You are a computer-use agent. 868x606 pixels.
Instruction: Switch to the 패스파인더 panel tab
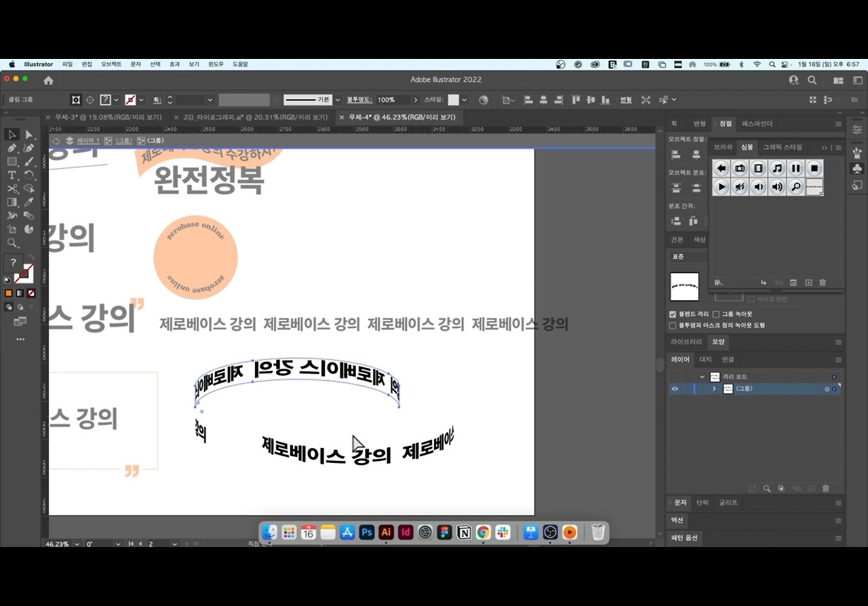click(x=757, y=124)
